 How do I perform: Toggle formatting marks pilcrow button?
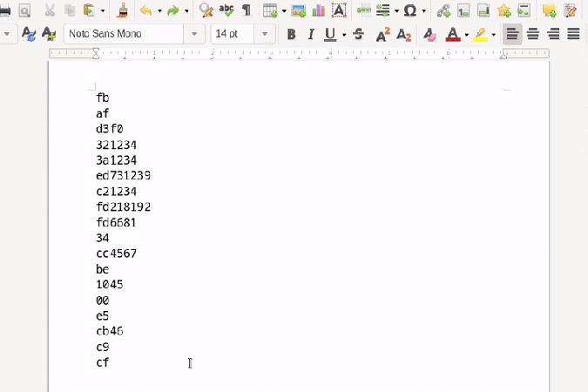tap(247, 10)
